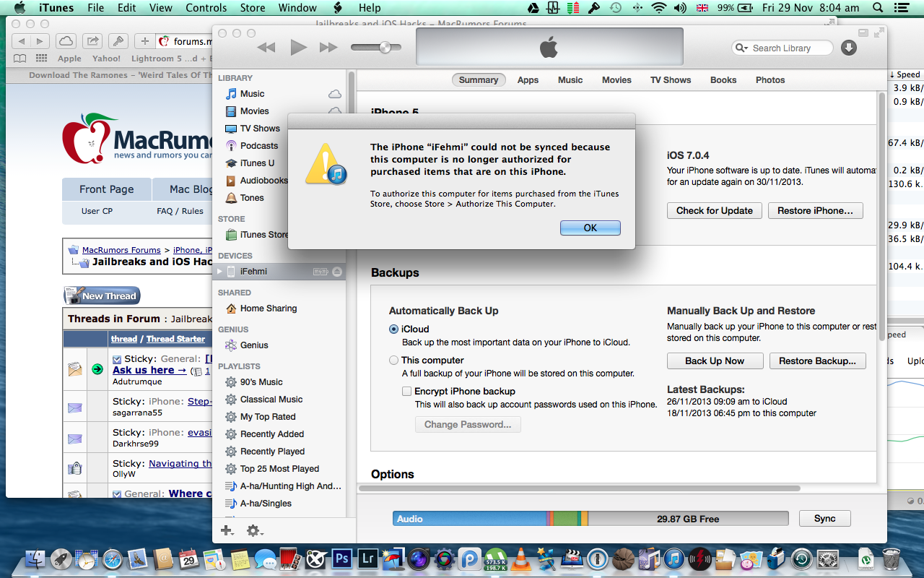Open User CP link in Safari
Screen dimensions: 924x578
tap(97, 211)
